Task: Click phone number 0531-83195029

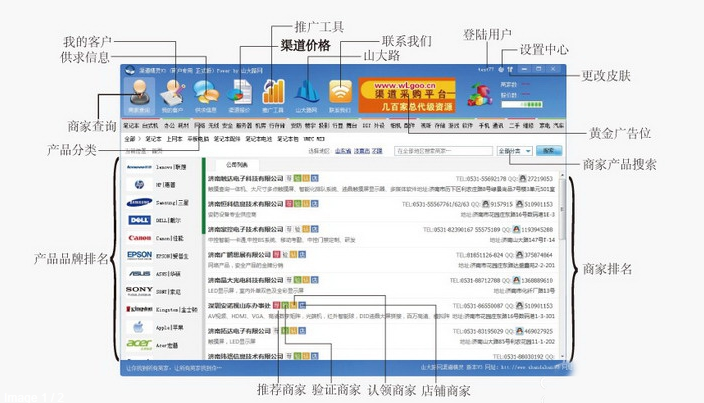Action: coord(481,331)
